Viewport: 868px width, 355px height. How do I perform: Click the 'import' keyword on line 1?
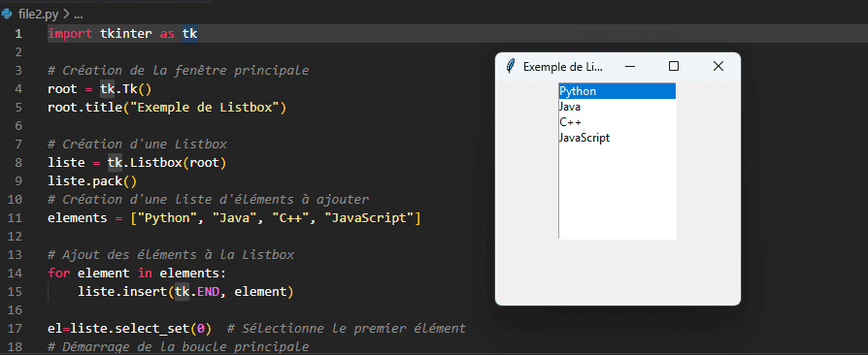click(x=70, y=34)
